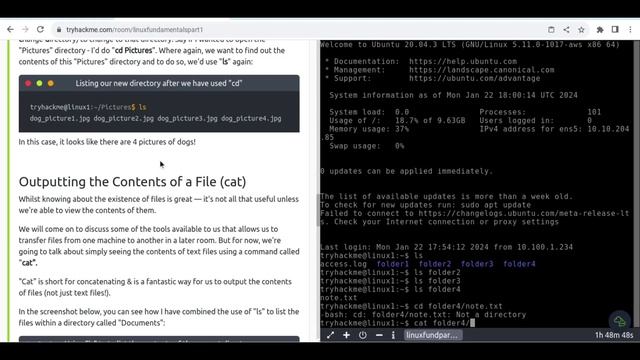Click 'folder2' in the terminal ls output
The height and width of the screenshot is (360, 640).
(435, 264)
